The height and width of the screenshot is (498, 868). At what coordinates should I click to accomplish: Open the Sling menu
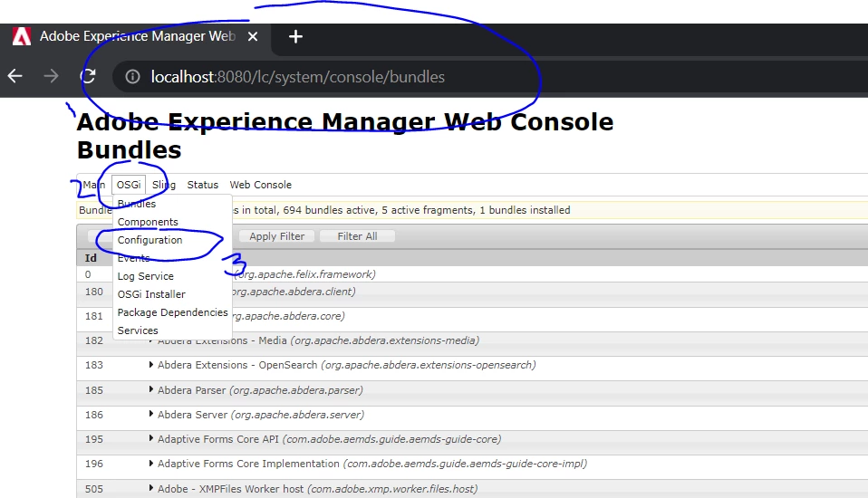pyautogui.click(x=164, y=185)
